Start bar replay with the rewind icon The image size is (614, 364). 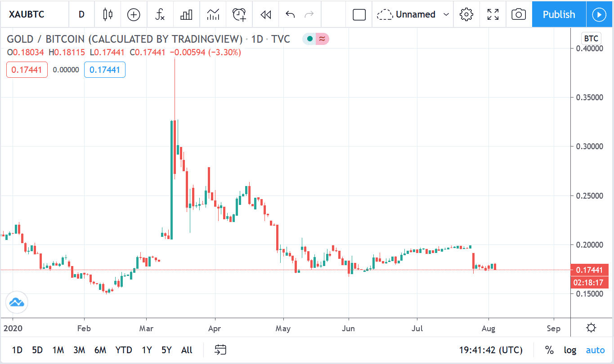265,14
